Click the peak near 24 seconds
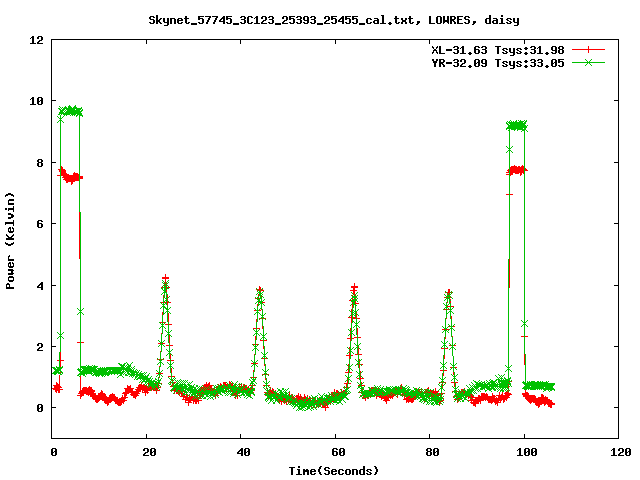The image size is (640, 480). [x=165, y=282]
